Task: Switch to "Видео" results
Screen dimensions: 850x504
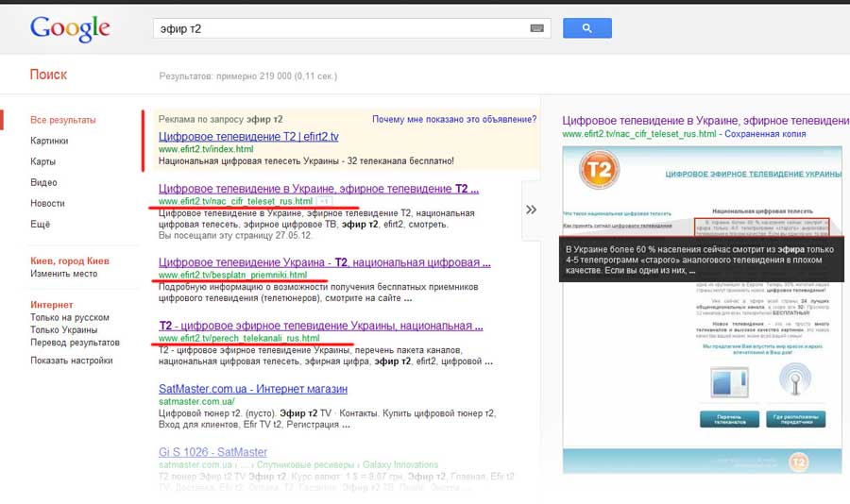Action: [x=43, y=183]
